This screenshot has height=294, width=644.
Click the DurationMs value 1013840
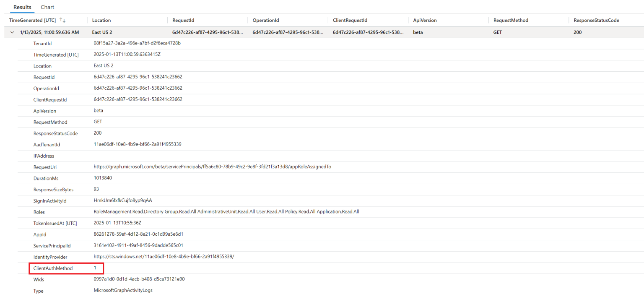[103, 178]
